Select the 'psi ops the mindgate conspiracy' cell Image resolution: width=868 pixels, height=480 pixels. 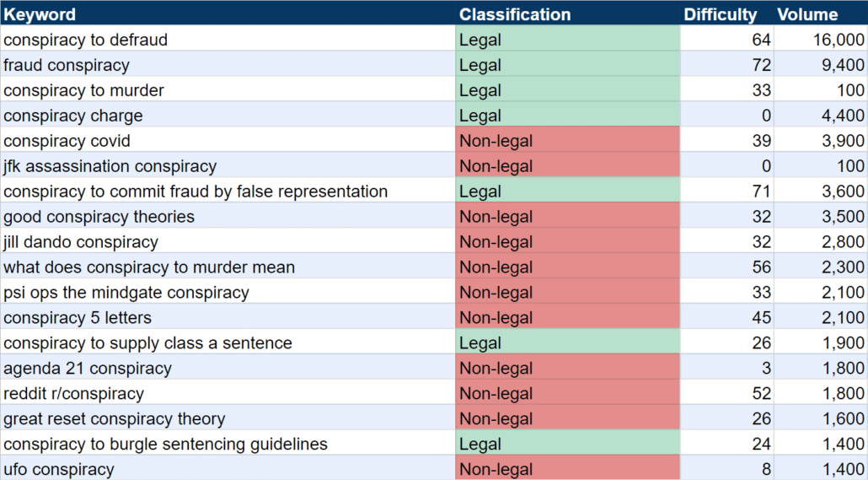(228, 293)
